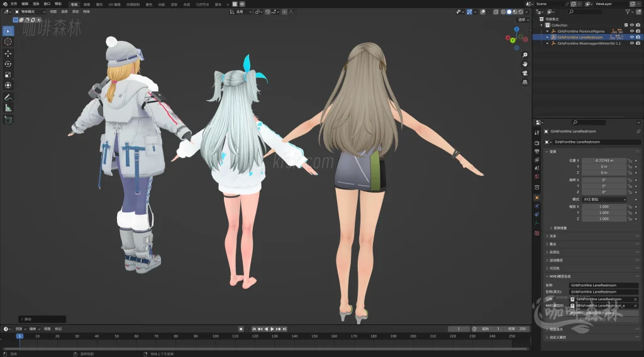The width and height of the screenshot is (644, 357).
Task: Switch to material preview shading
Action: (515, 12)
